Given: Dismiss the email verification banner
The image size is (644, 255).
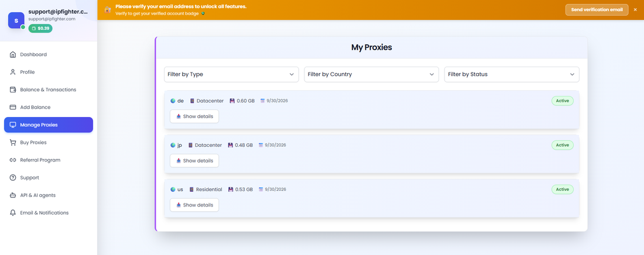Looking at the screenshot, I should (x=635, y=9).
